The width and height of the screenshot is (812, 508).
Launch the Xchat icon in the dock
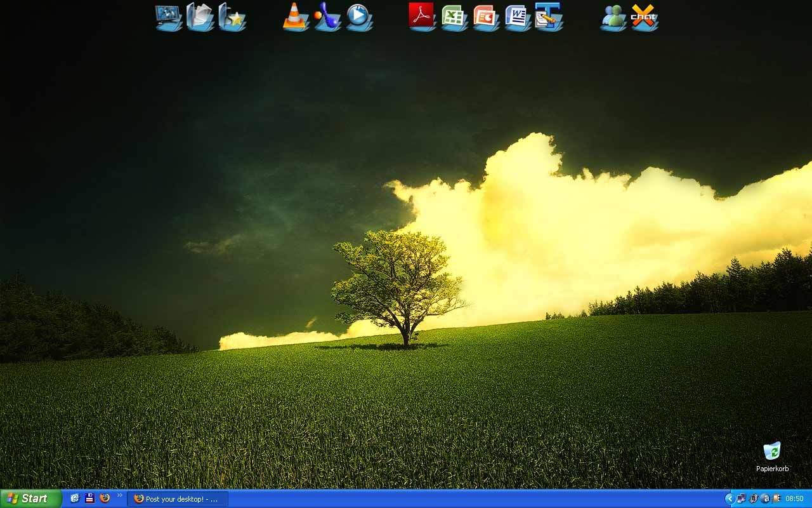(x=645, y=17)
